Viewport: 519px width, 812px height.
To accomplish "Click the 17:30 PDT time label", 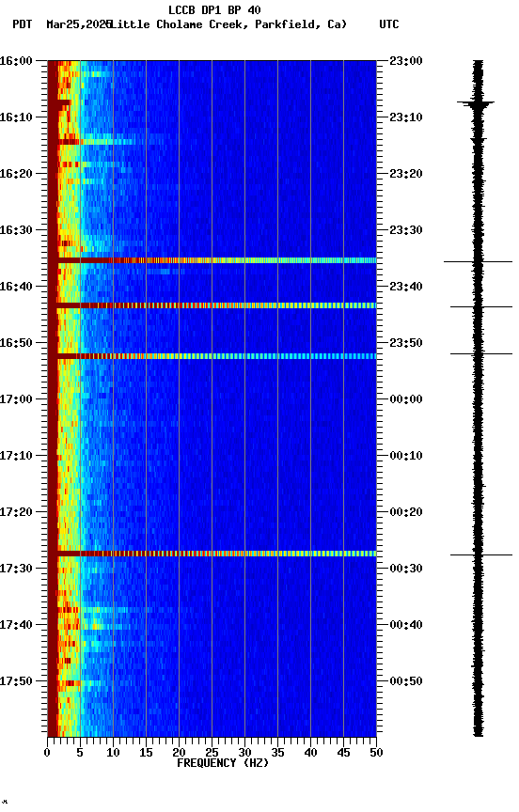I will (x=16, y=569).
